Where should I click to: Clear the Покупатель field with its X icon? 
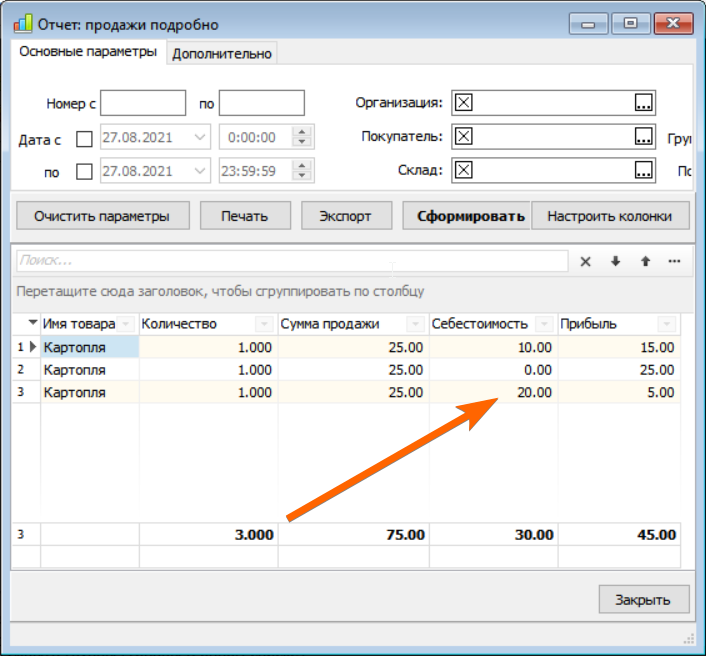(463, 136)
